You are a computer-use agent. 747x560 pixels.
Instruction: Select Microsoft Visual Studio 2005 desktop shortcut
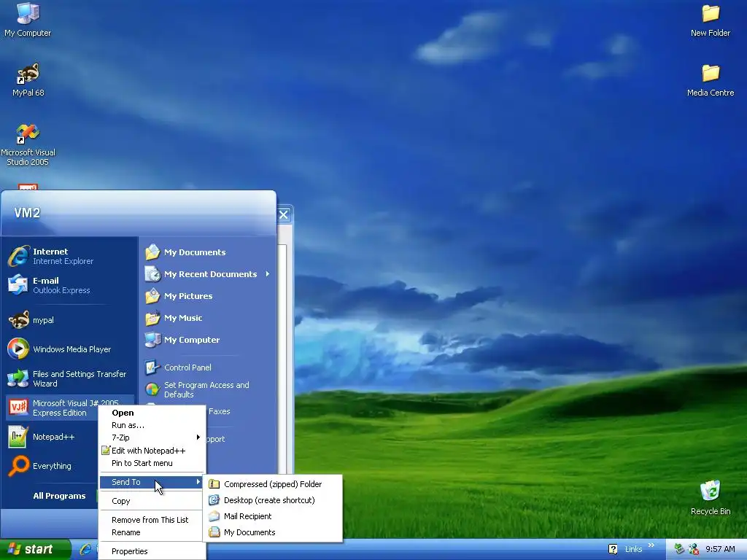[x=28, y=145]
